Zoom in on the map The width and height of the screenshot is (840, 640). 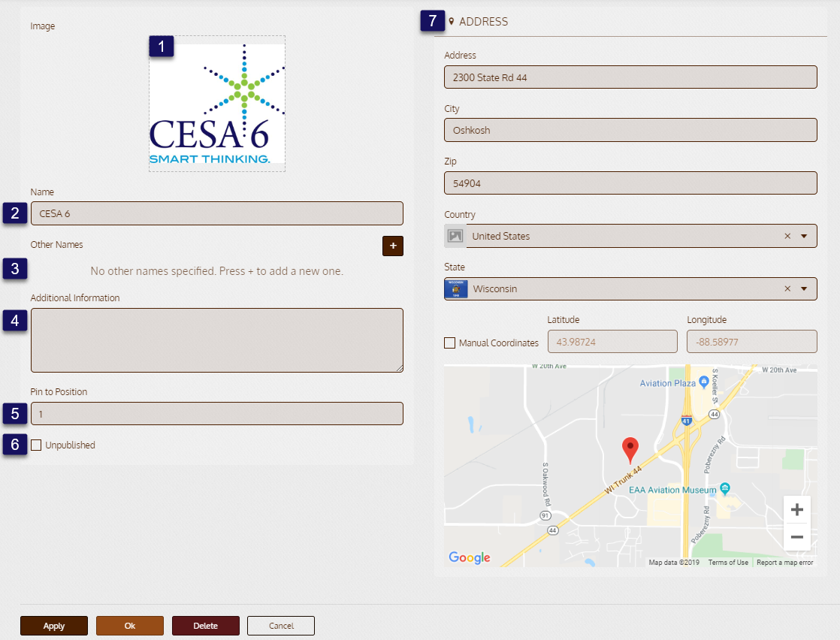796,509
